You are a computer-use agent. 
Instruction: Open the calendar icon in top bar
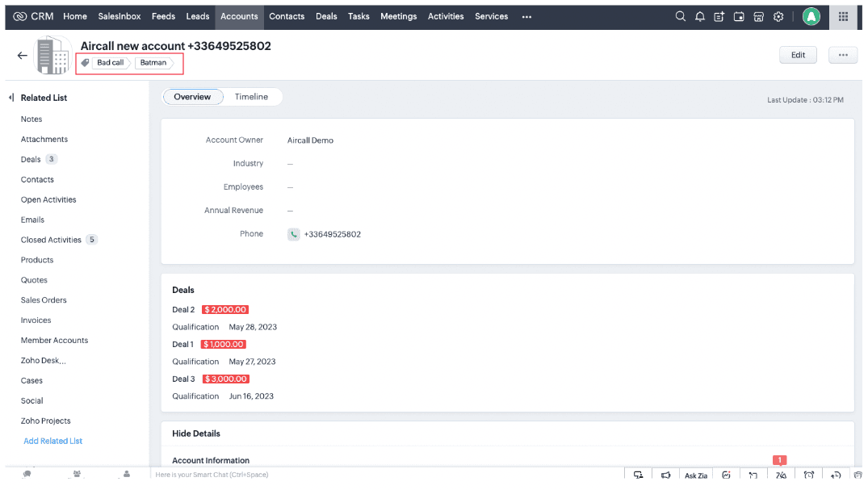(739, 16)
